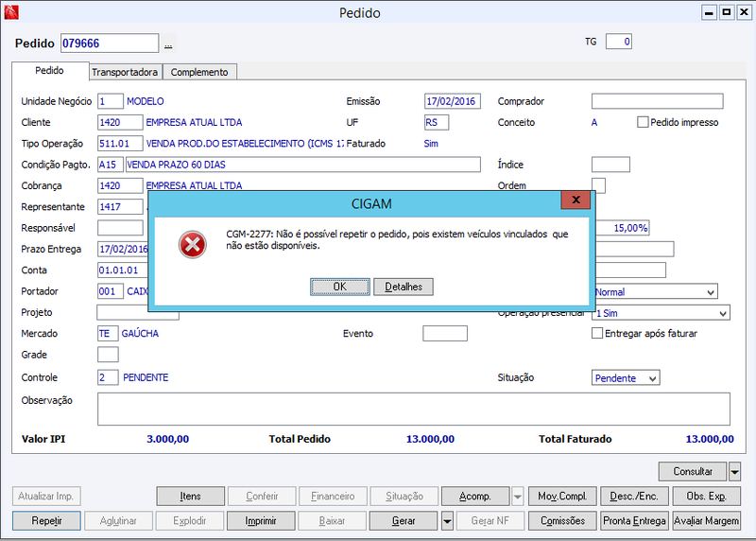Click the GAÚCHA market description text

click(140, 334)
